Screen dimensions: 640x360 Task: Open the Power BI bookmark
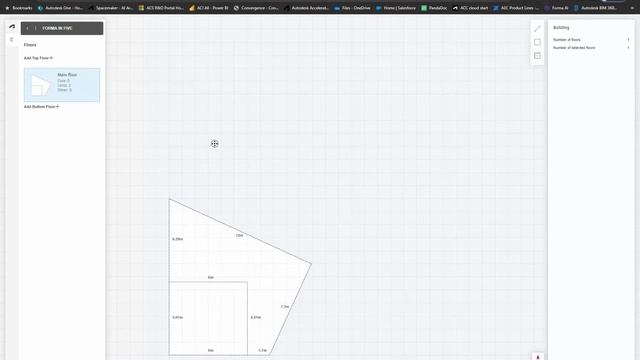pyautogui.click(x=209, y=8)
